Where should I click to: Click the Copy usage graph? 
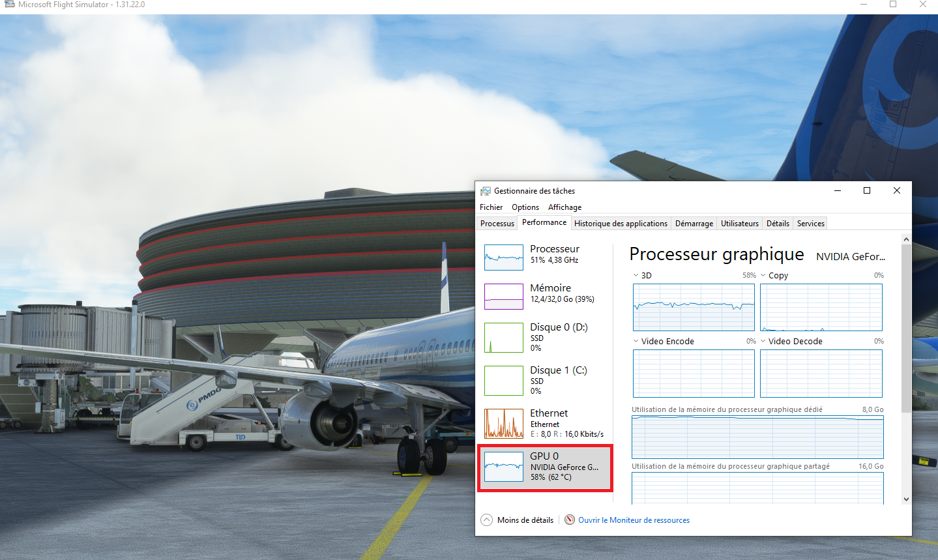821,308
